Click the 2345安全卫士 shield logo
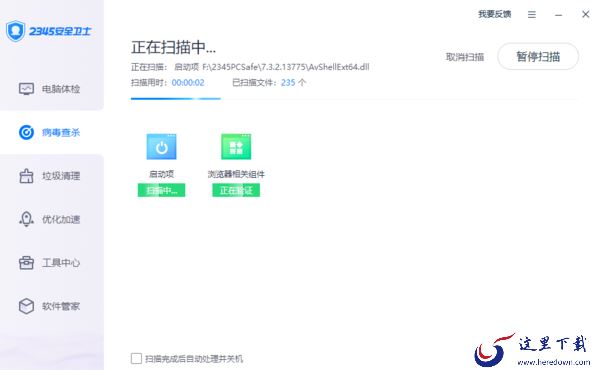Screen dimensions: 600x370 (x=15, y=31)
